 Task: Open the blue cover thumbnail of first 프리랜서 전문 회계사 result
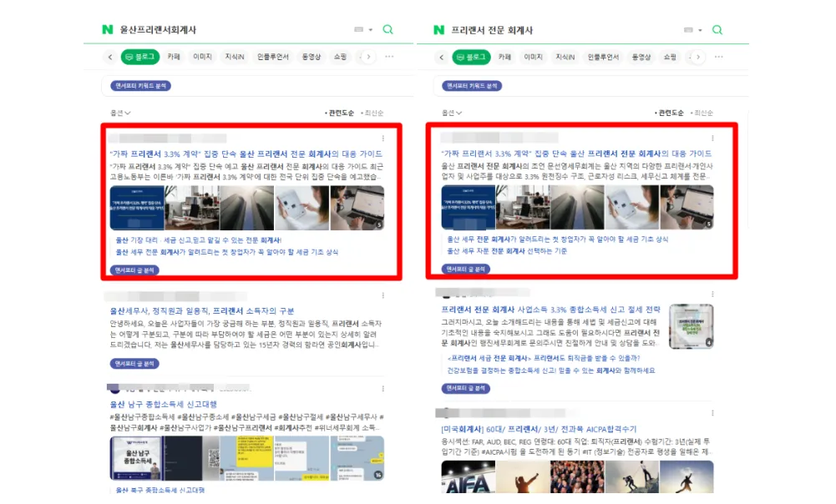click(x=469, y=207)
